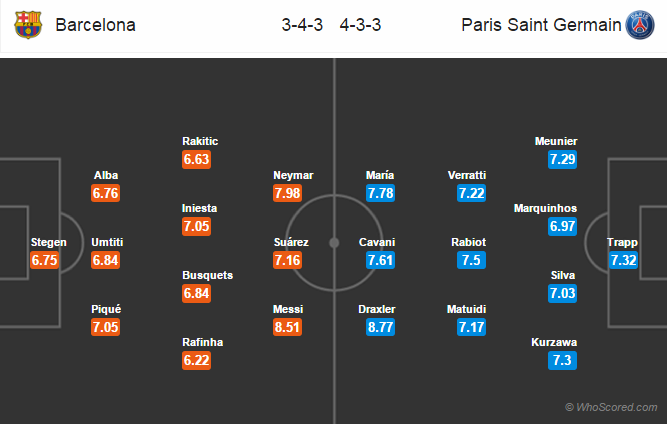
Task: Open the WhoScored.com watermark link
Action: [x=611, y=407]
